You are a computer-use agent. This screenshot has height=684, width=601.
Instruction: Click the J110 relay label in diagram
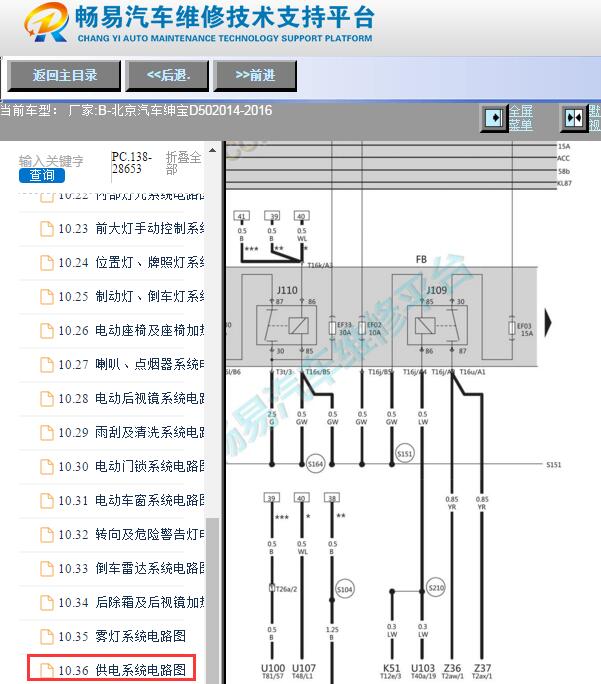287,290
